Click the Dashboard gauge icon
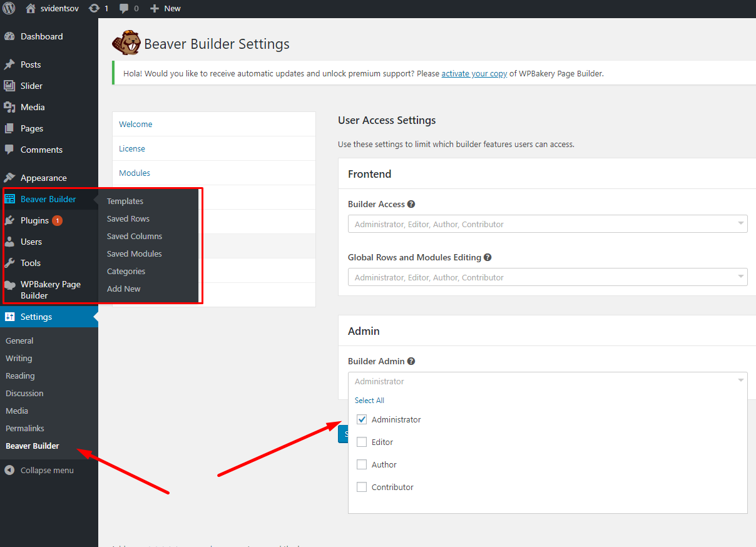This screenshot has height=547, width=756. tap(9, 36)
